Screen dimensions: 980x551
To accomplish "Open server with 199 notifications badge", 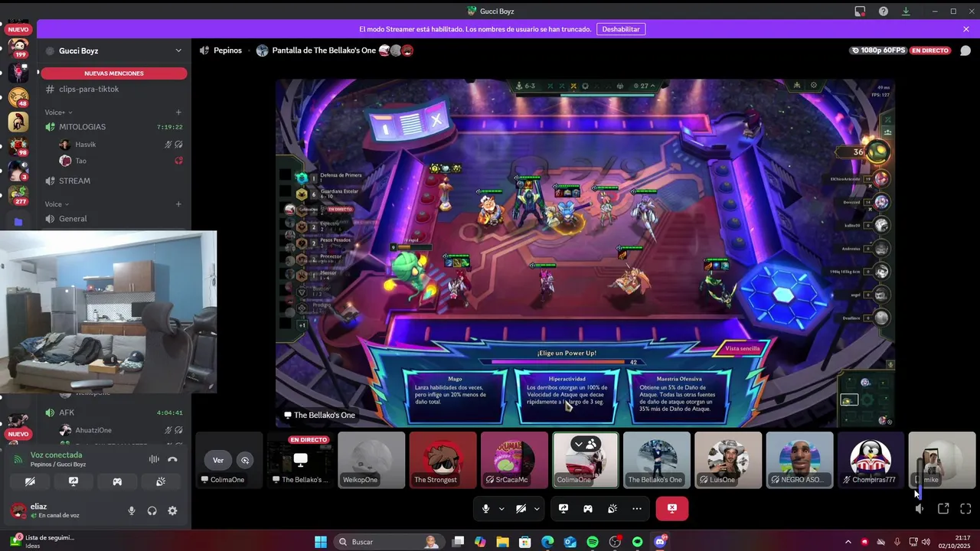I will [x=18, y=47].
